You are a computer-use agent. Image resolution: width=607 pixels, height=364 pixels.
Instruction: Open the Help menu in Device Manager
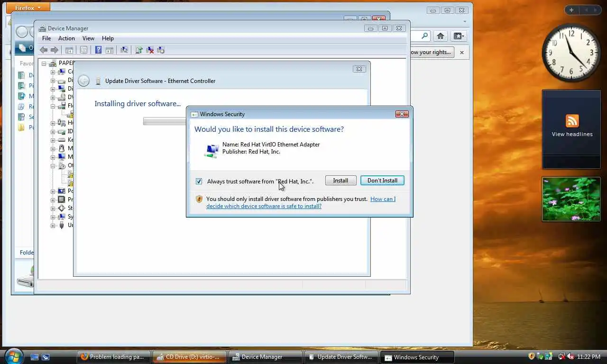coord(108,38)
